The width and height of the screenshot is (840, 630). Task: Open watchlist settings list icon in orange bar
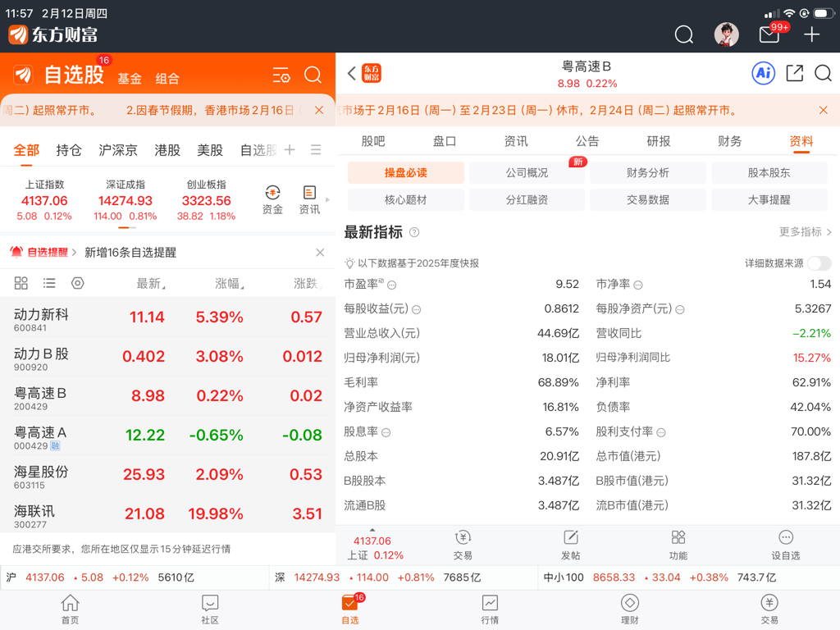click(x=281, y=75)
